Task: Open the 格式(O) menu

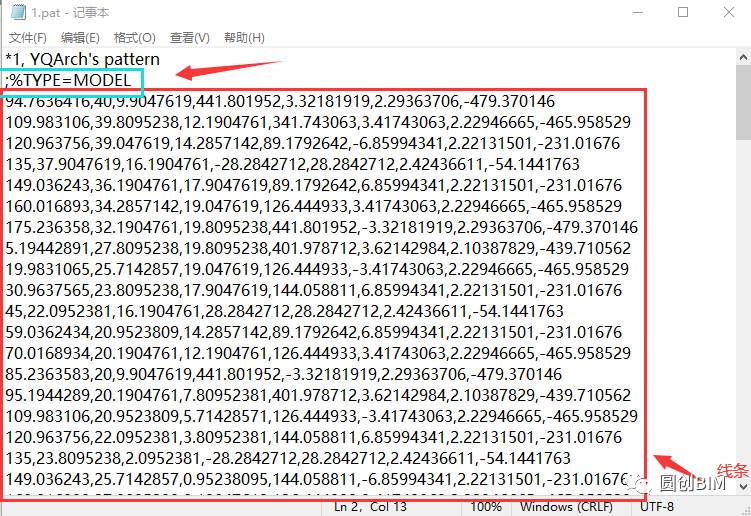Action: (135, 38)
